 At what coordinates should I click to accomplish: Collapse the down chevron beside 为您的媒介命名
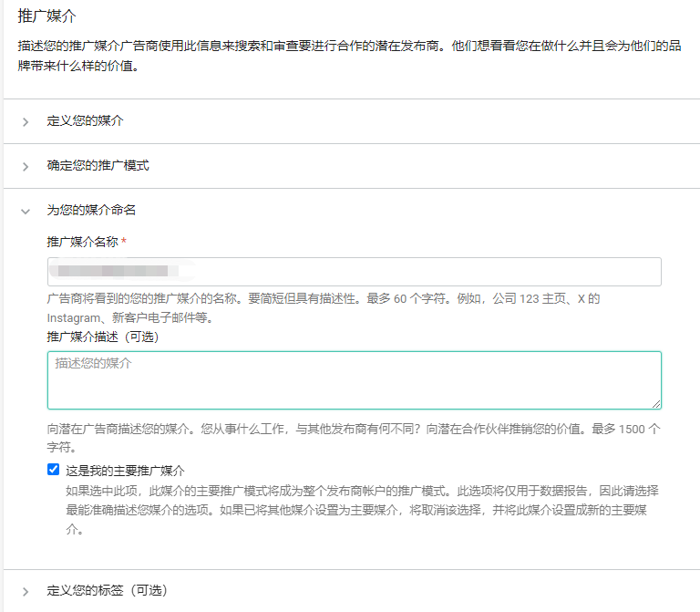pos(26,211)
